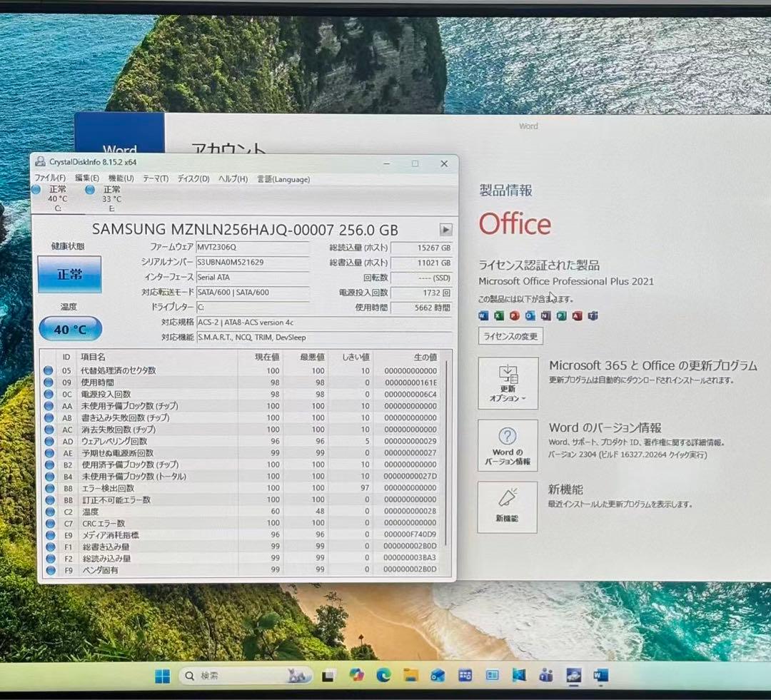This screenshot has height=700, width=771.
Task: Click the SAMSUNG MZNLN256HAJQ-00007 drive title
Action: click(x=245, y=230)
